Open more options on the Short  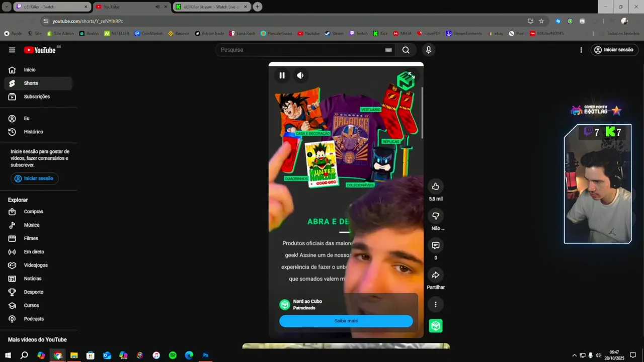click(x=436, y=304)
